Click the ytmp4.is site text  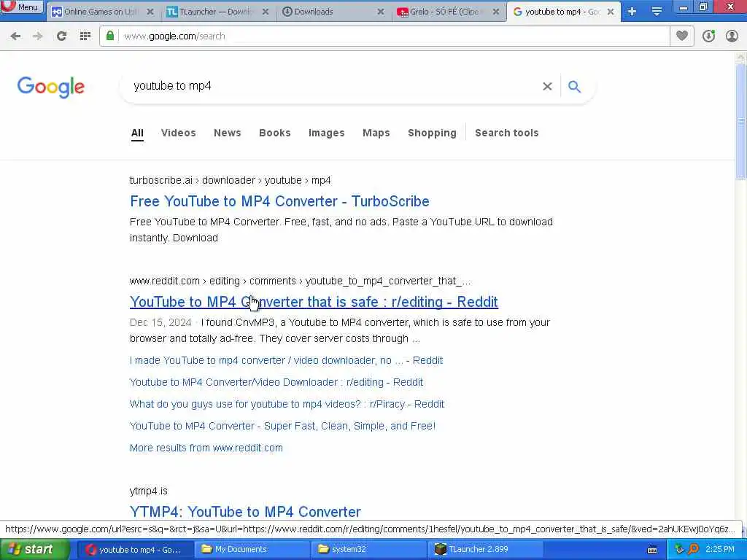pos(149,491)
